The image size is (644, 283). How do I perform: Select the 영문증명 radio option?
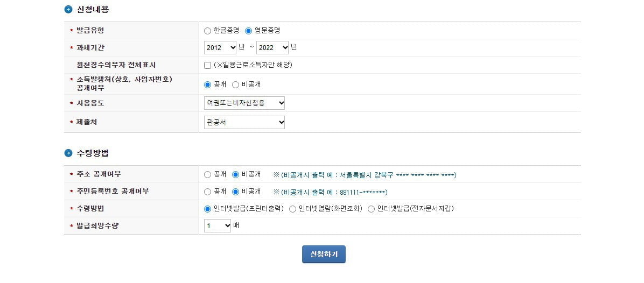click(248, 31)
